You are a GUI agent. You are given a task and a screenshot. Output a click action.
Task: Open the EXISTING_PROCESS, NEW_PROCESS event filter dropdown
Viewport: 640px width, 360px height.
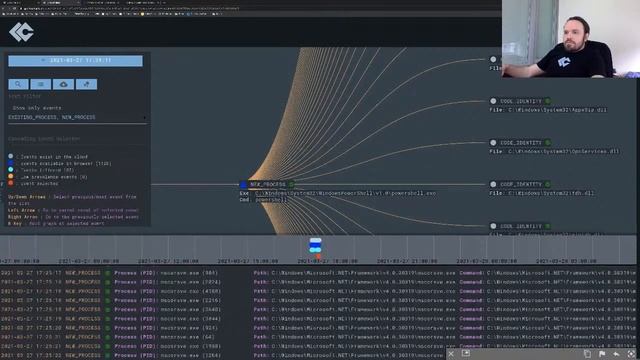pyautogui.click(x=77, y=118)
